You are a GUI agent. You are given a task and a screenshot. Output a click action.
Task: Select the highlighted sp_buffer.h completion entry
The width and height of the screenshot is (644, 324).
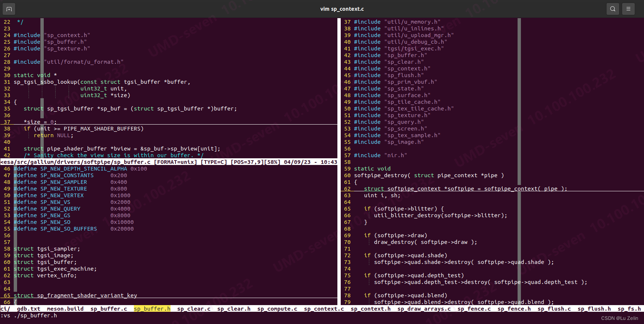pos(152,309)
